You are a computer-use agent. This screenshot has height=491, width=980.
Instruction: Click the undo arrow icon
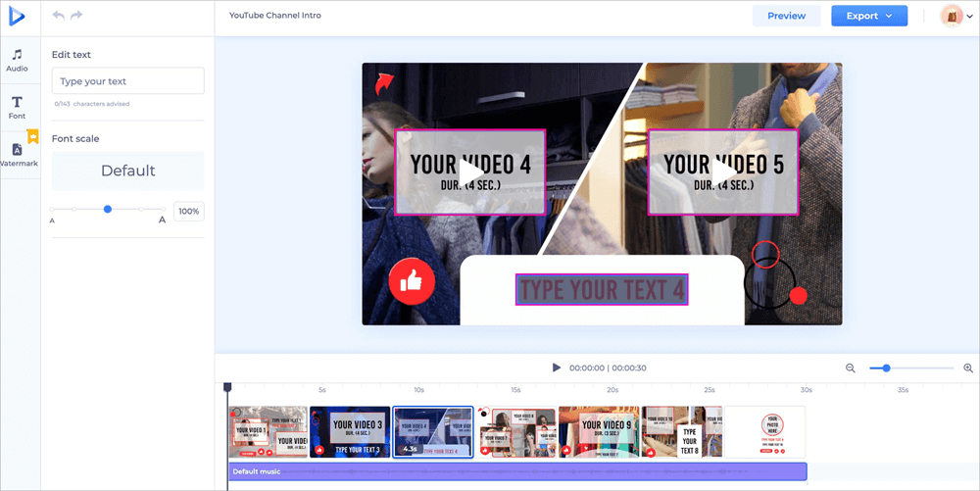click(x=59, y=16)
